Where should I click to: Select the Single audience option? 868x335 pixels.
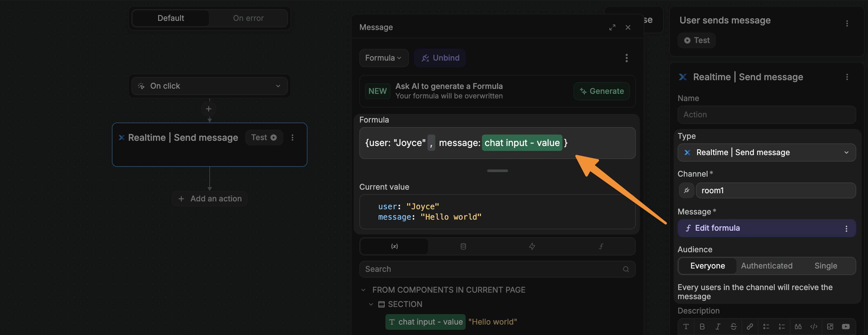click(x=825, y=266)
